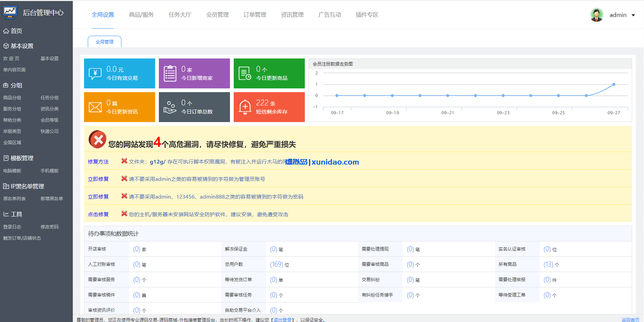The image size is (644, 322).
Task: Click the monitor logo icon top left
Action: point(10,12)
